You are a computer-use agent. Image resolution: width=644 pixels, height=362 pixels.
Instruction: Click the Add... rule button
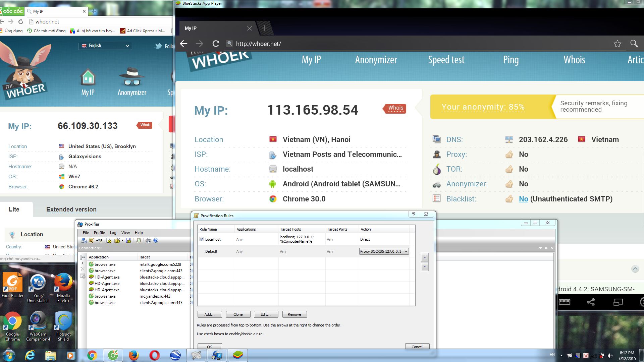pyautogui.click(x=210, y=314)
